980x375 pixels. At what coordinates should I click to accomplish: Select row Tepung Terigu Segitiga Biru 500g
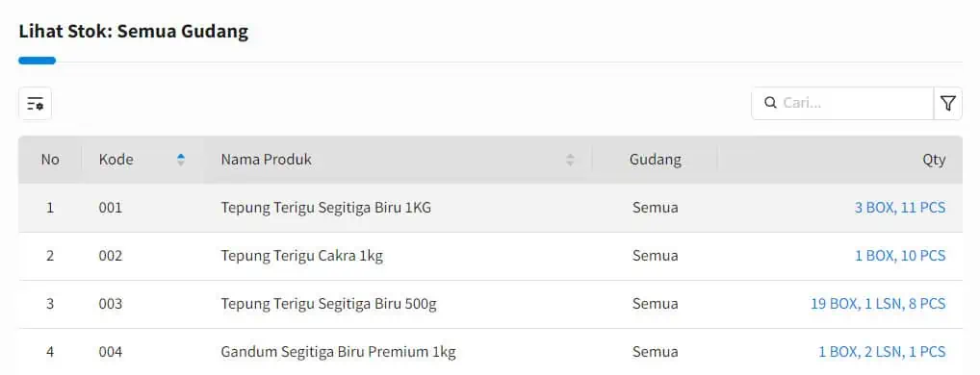point(491,304)
